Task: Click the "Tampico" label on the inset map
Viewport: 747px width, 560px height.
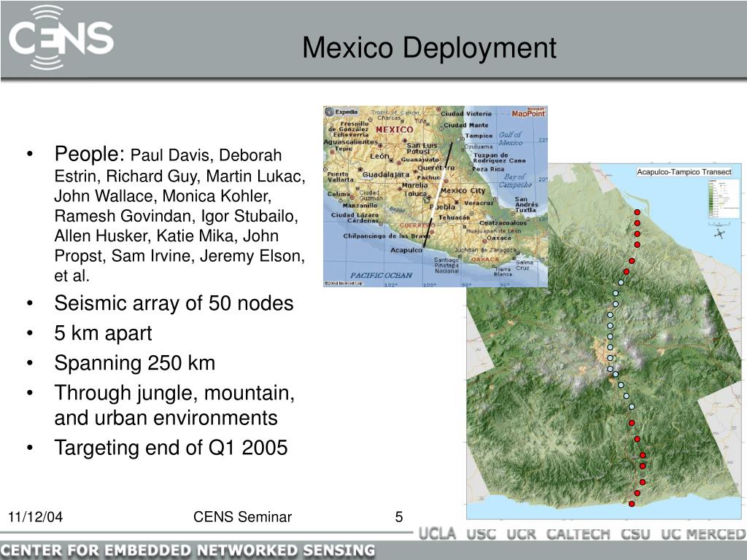Action: pos(479,136)
